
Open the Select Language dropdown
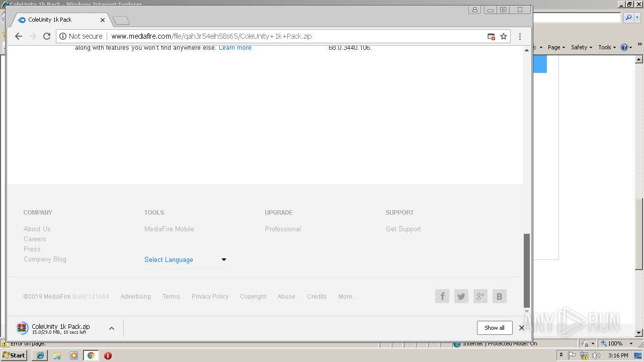point(186,259)
